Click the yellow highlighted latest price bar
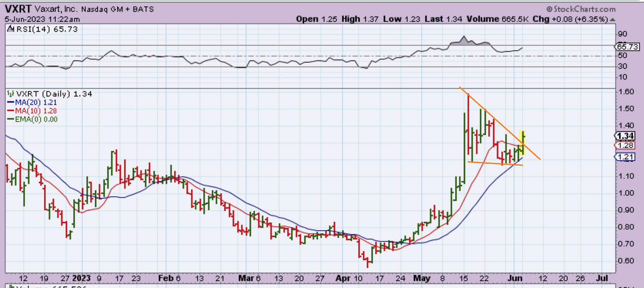The height and width of the screenshot is (288, 644). coord(523,143)
